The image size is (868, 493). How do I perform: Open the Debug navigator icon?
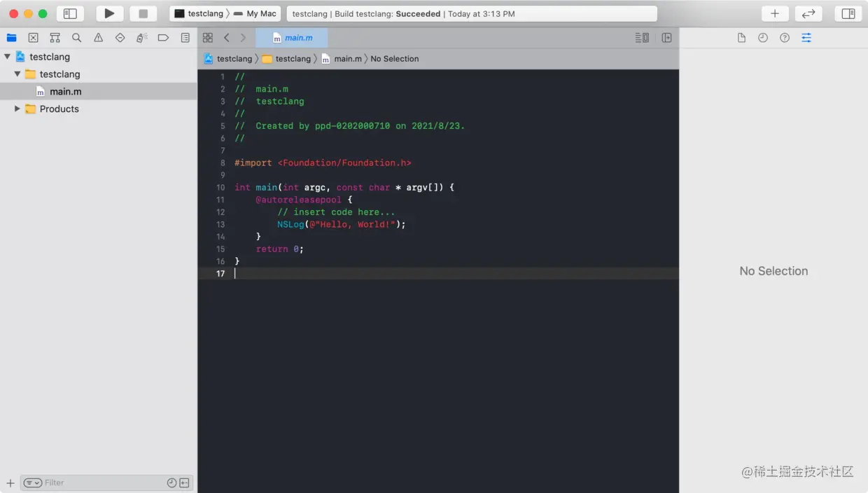coord(141,38)
